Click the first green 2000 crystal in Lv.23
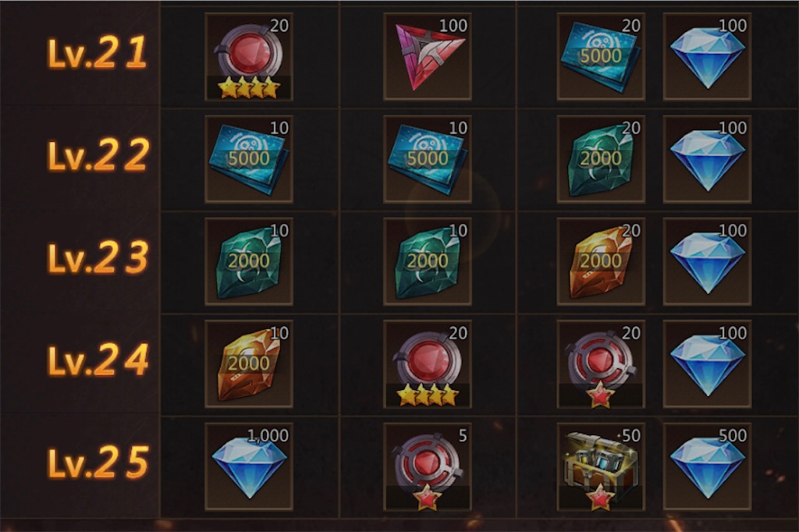 point(249,262)
